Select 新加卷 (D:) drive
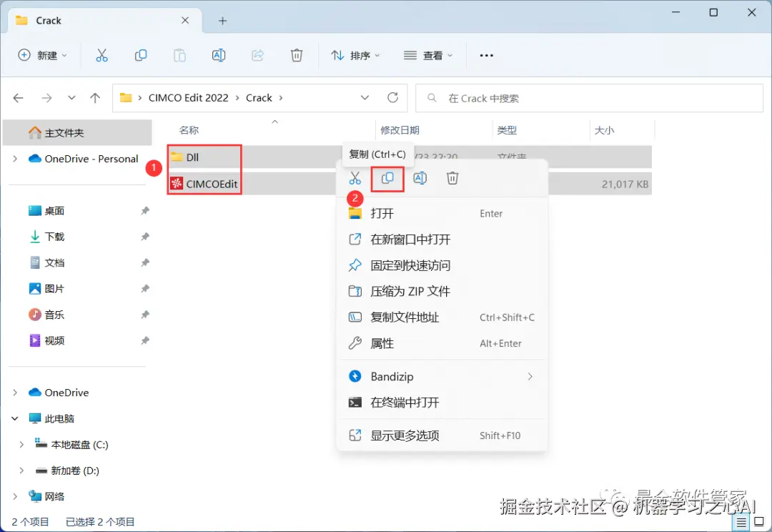This screenshot has width=772, height=532. 67,471
